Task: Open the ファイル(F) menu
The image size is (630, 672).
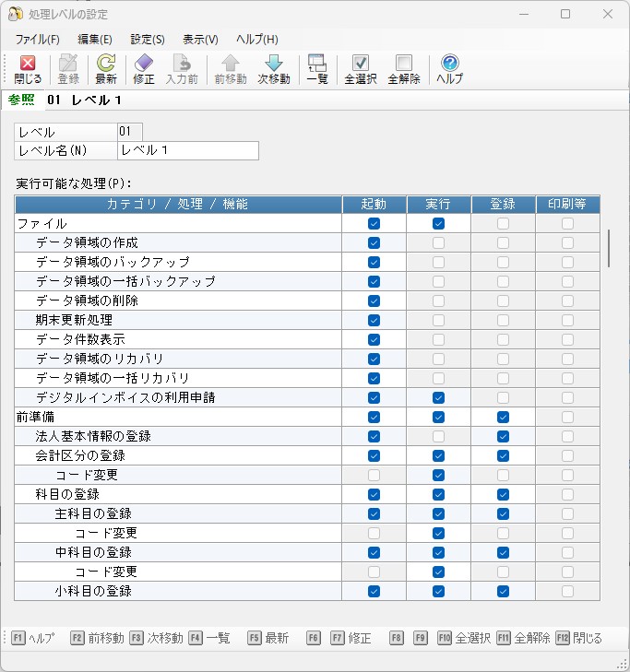Action: pos(37,40)
